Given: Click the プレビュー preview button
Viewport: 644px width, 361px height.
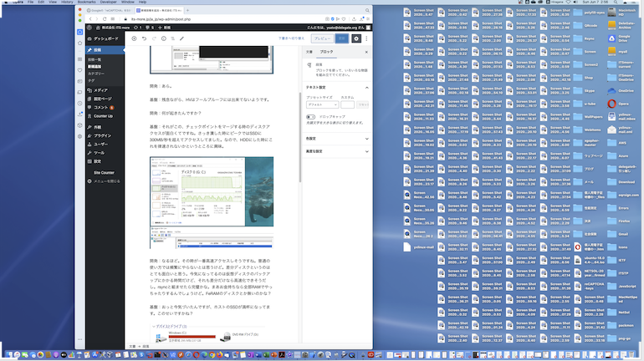Looking at the screenshot, I should 321,38.
